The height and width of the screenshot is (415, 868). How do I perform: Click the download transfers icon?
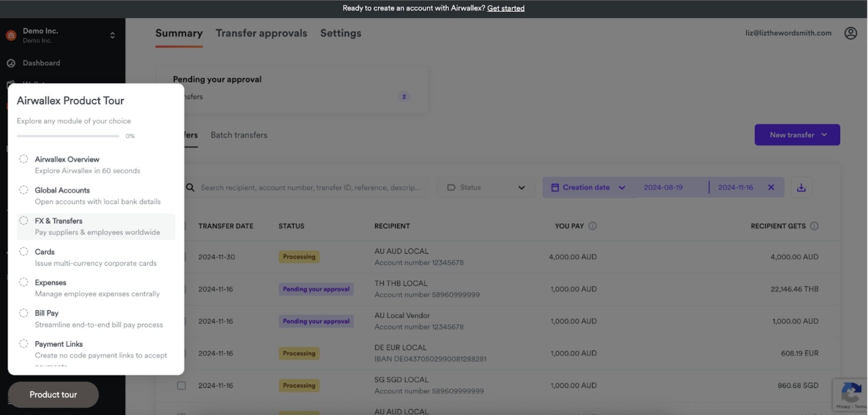[x=801, y=187]
